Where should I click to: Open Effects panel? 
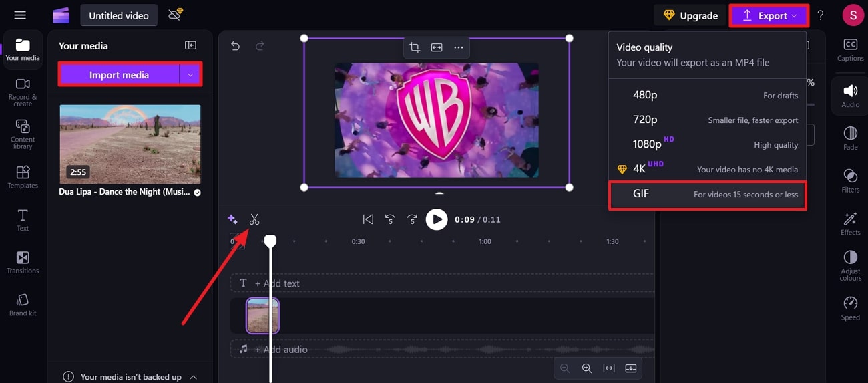(x=851, y=224)
